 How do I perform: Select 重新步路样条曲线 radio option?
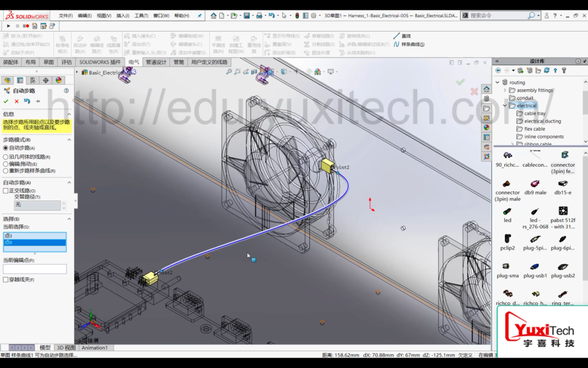(x=5, y=171)
